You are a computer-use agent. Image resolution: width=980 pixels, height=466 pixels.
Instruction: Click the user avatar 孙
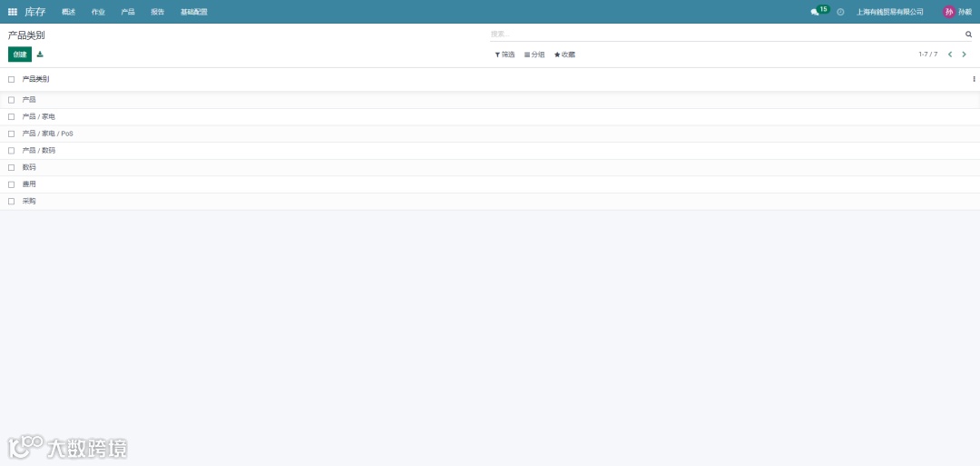coord(949,12)
